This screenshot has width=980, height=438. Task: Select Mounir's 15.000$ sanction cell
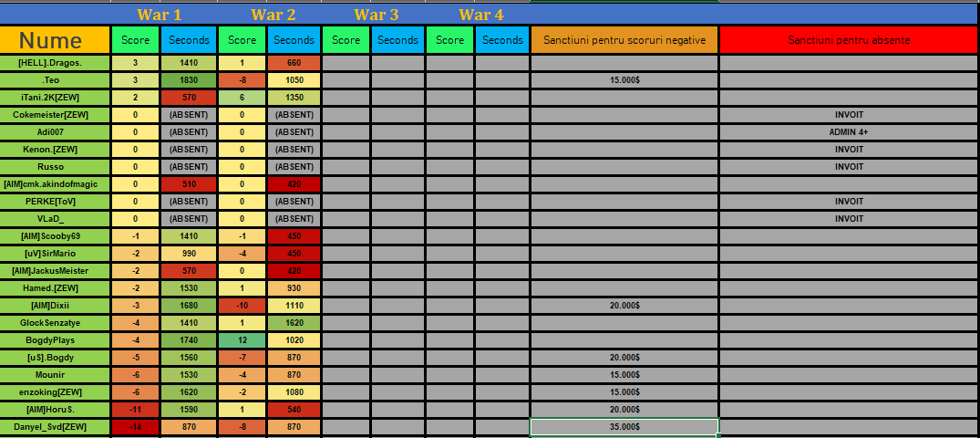pos(624,375)
